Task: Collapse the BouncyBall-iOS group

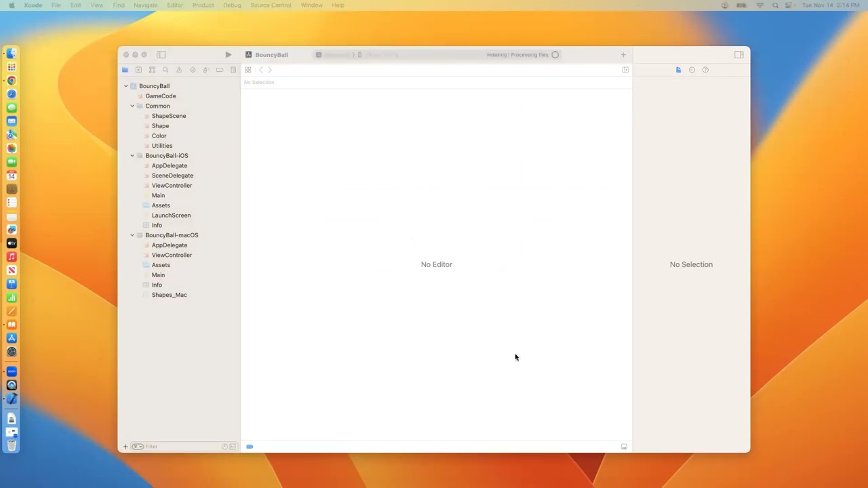Action: tap(132, 156)
